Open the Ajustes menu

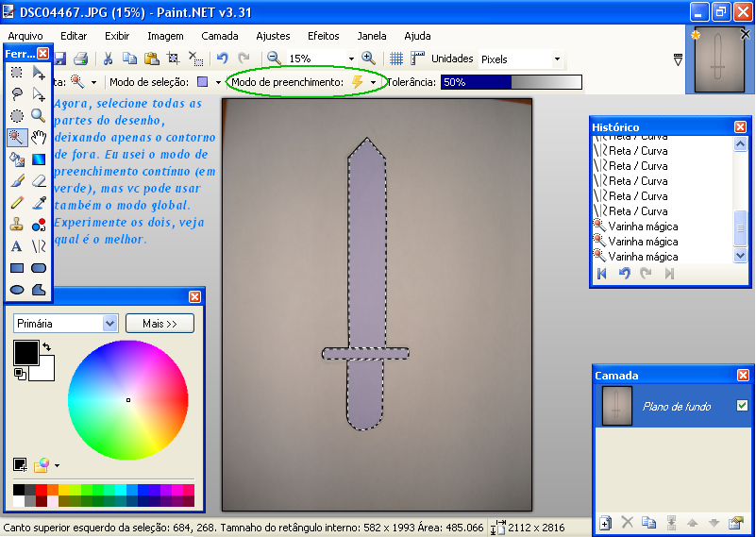273,36
